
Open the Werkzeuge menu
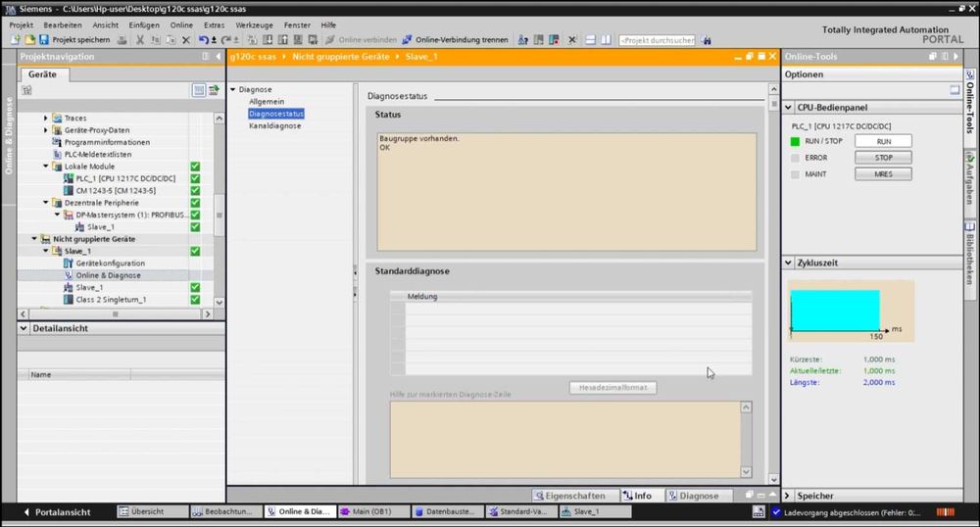254,24
